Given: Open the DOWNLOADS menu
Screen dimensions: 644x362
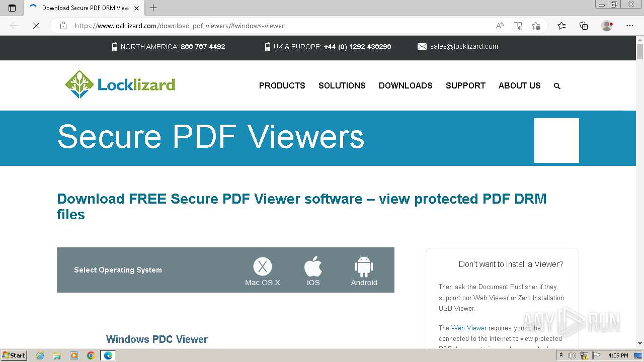Looking at the screenshot, I should point(406,85).
